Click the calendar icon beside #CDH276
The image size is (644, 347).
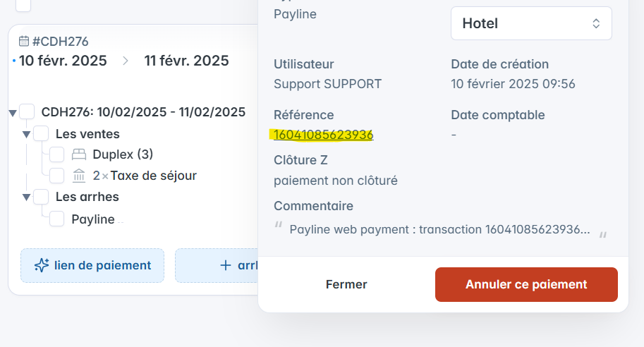click(24, 41)
